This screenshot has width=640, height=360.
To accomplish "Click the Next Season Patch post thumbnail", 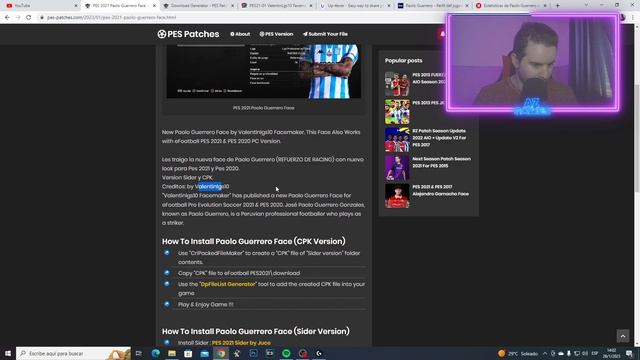I will tap(397, 168).
